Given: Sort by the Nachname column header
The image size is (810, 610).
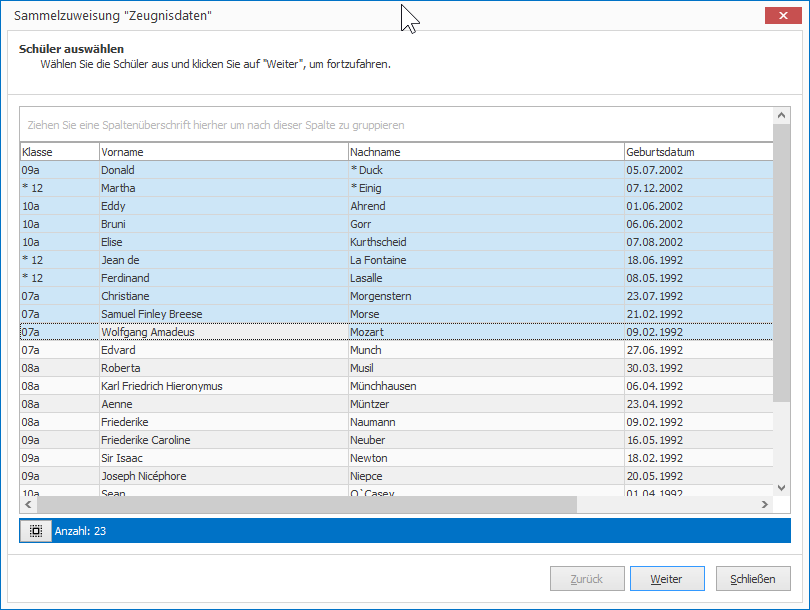Looking at the screenshot, I should point(486,152).
